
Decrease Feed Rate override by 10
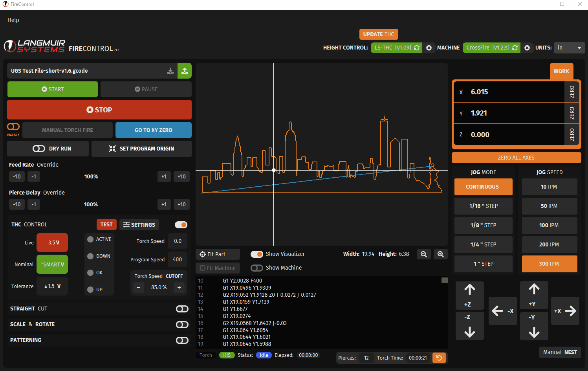[x=17, y=176]
